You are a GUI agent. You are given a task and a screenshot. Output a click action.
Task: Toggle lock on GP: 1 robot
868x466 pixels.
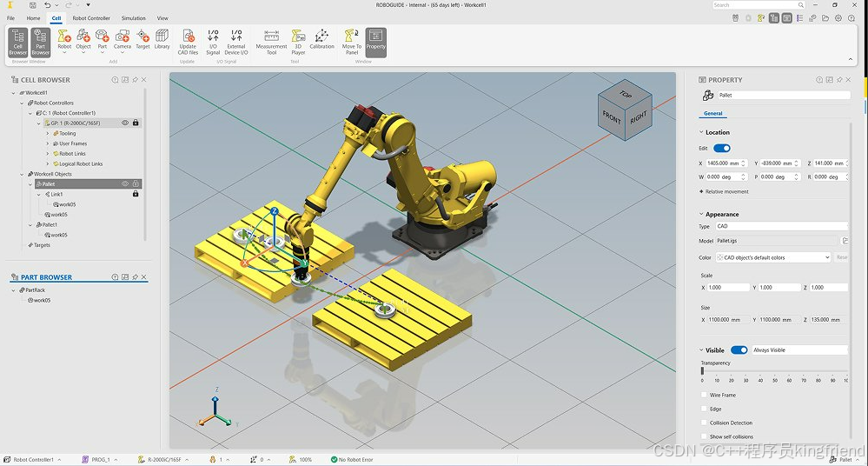pos(136,123)
